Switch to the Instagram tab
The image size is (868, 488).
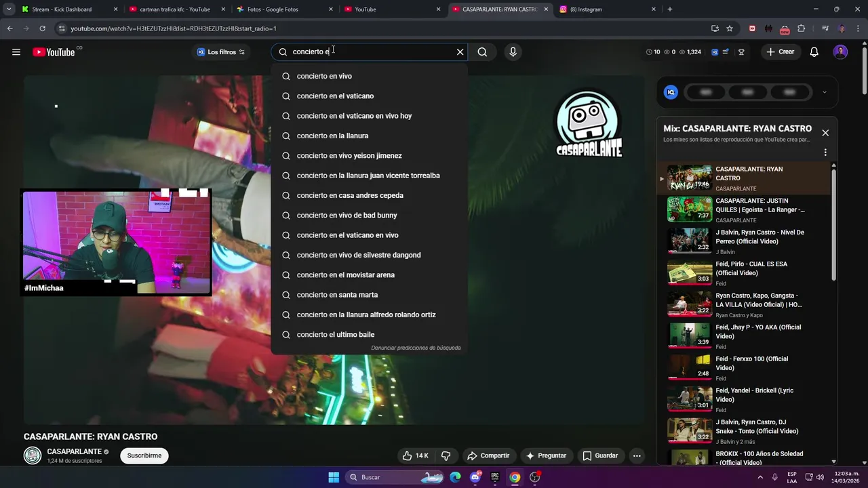607,9
